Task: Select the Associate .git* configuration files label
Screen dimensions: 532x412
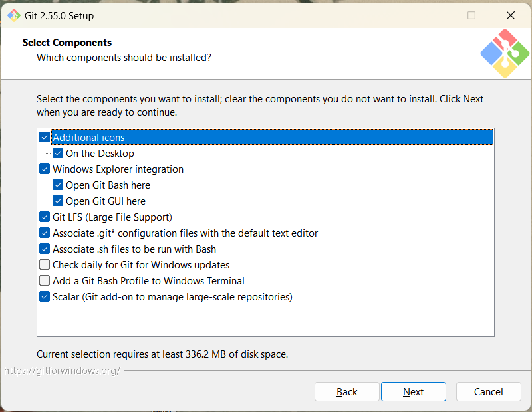Action: (x=186, y=233)
